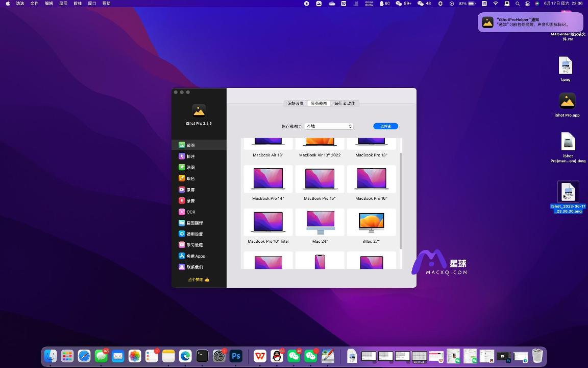Open the 学习教程 tutorials section
Screen dimensions: 588x368
(x=199, y=245)
